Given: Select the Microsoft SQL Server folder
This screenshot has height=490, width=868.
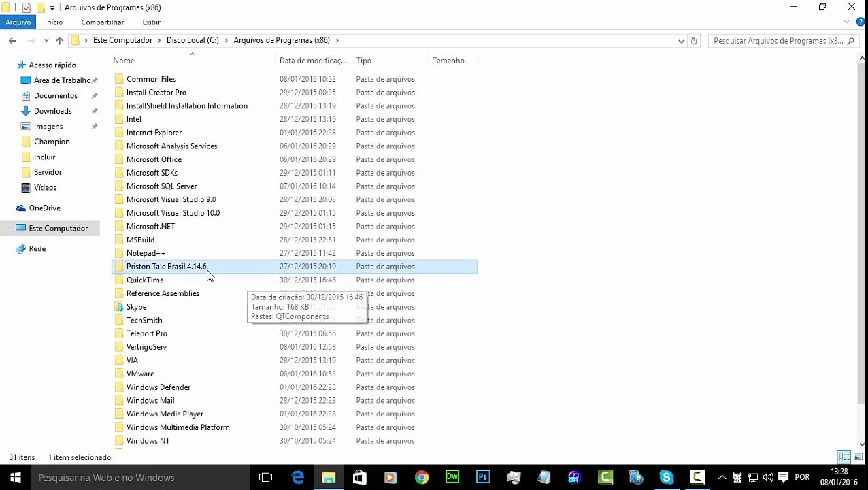Looking at the screenshot, I should tap(162, 186).
